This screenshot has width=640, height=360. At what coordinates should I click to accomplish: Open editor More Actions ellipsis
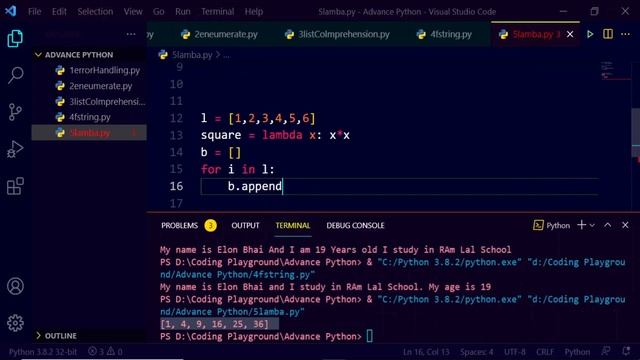[x=625, y=34]
